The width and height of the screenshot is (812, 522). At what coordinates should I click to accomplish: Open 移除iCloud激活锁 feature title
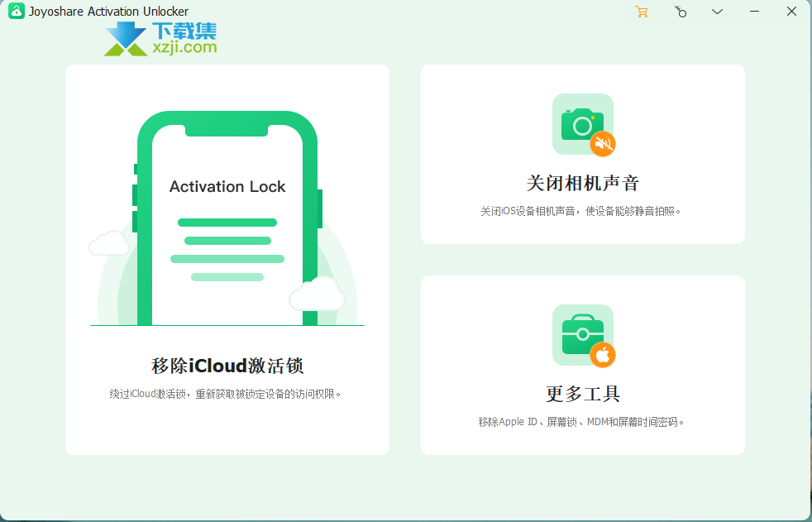point(227,366)
